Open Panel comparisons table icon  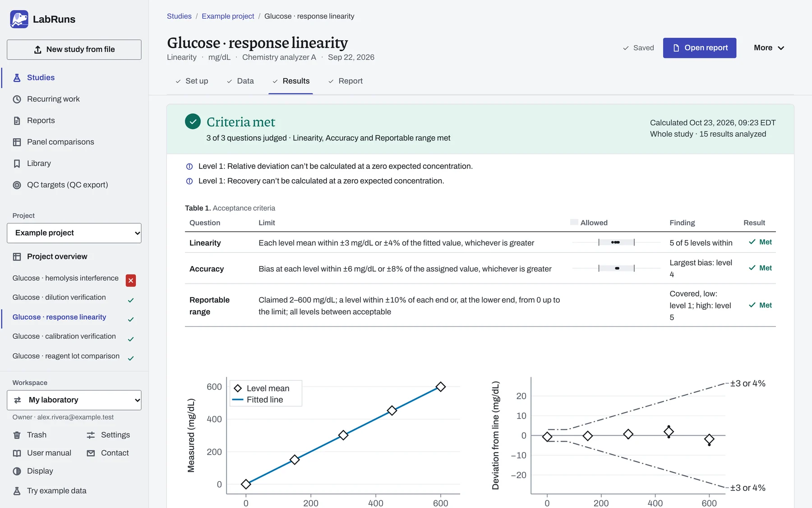(17, 142)
